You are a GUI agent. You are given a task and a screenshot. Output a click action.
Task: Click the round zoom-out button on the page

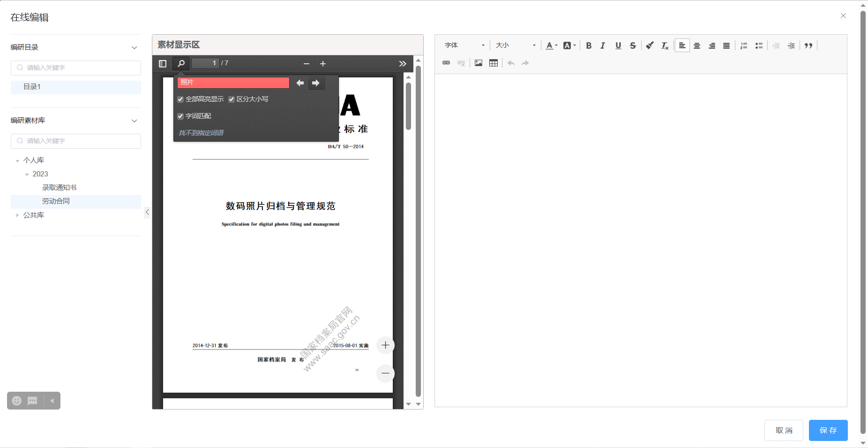tap(385, 373)
